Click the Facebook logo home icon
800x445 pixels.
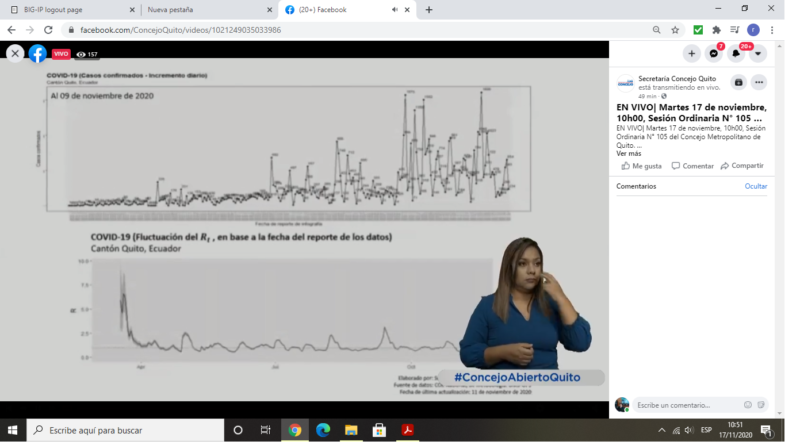point(38,54)
